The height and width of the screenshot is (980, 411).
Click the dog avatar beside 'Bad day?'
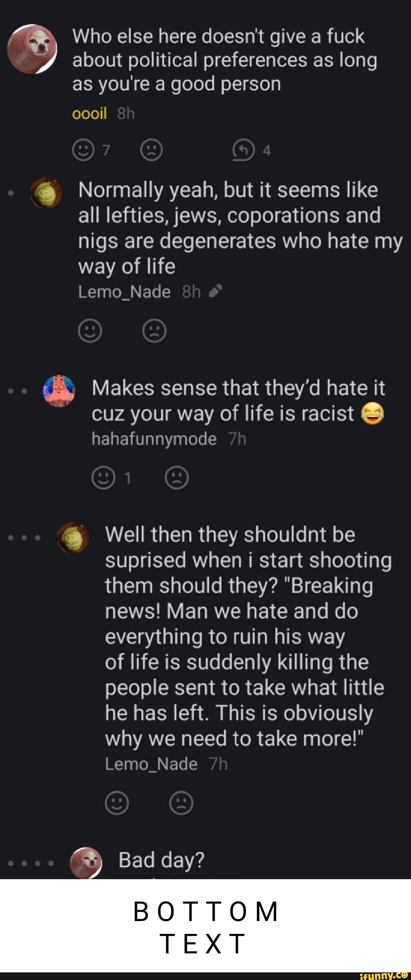click(86, 862)
